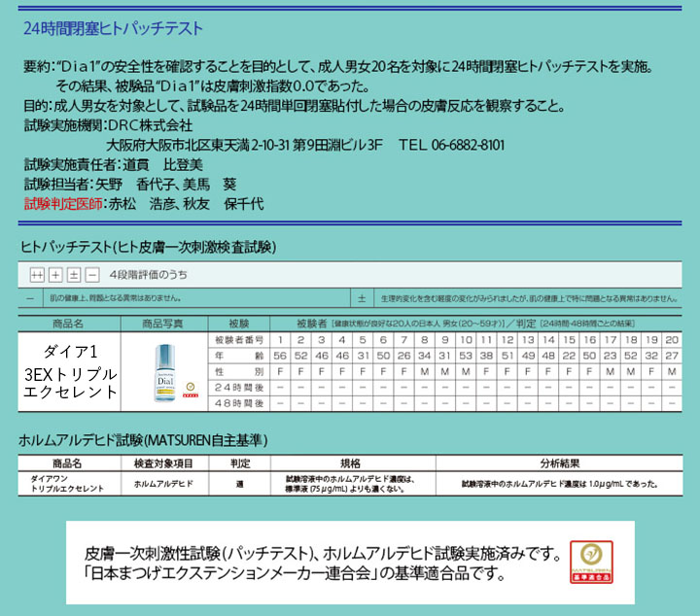
Task: Select the heading 24時間閉塞ヒトパッチテスト
Action: pos(113,28)
